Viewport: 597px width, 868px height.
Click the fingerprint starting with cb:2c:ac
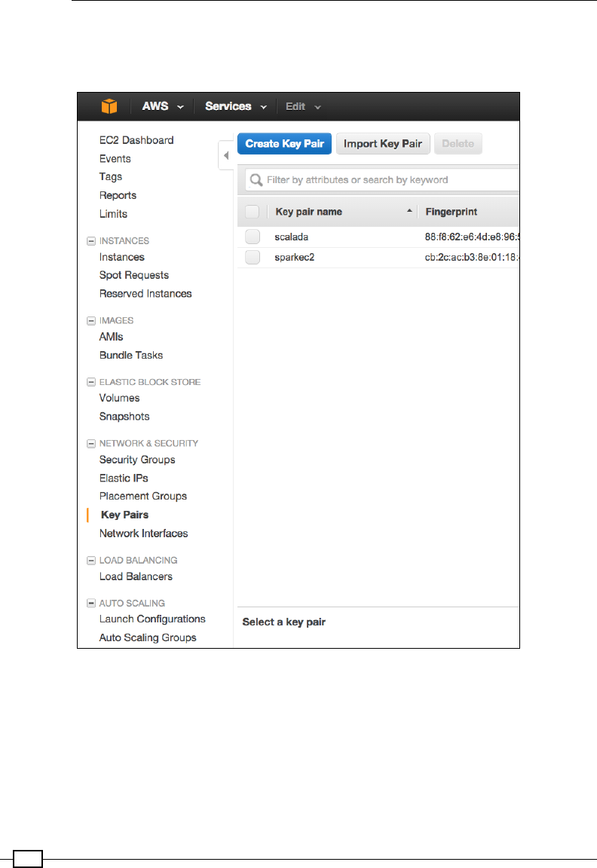coord(472,258)
